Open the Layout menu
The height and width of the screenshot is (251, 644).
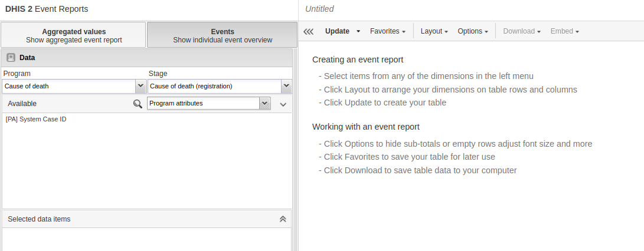click(x=434, y=31)
